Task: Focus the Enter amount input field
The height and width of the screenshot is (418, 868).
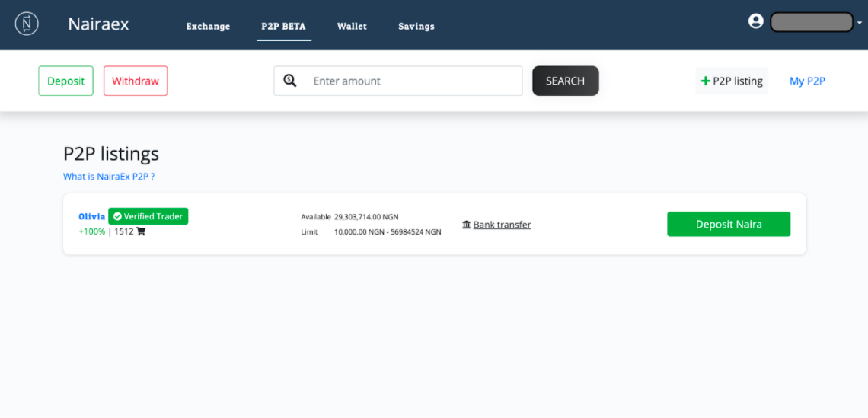Action: pos(398,81)
